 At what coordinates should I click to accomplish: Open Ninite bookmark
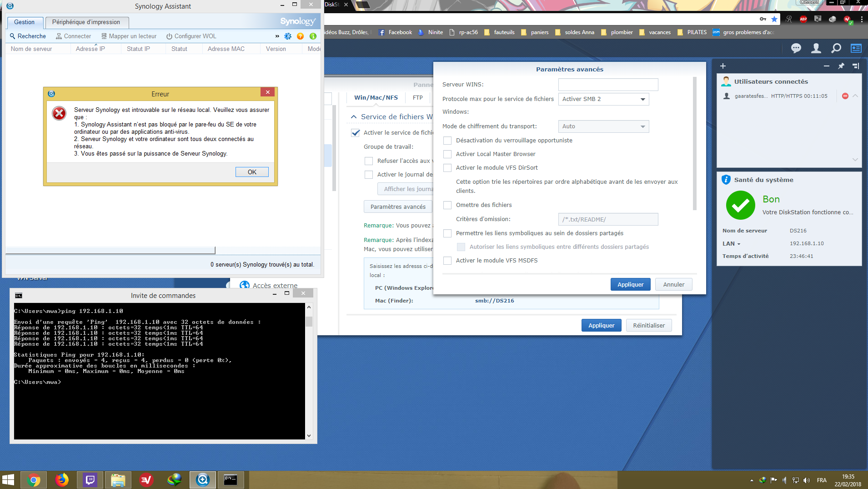coord(431,32)
